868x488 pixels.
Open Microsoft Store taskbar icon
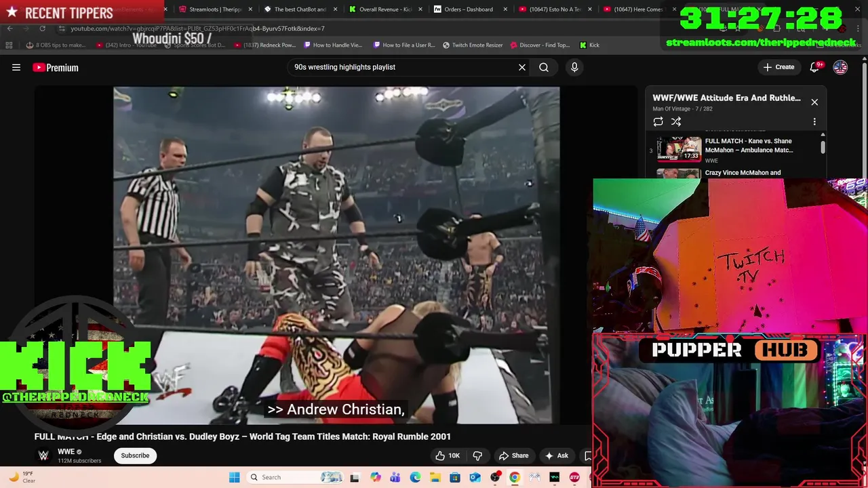[455, 477]
